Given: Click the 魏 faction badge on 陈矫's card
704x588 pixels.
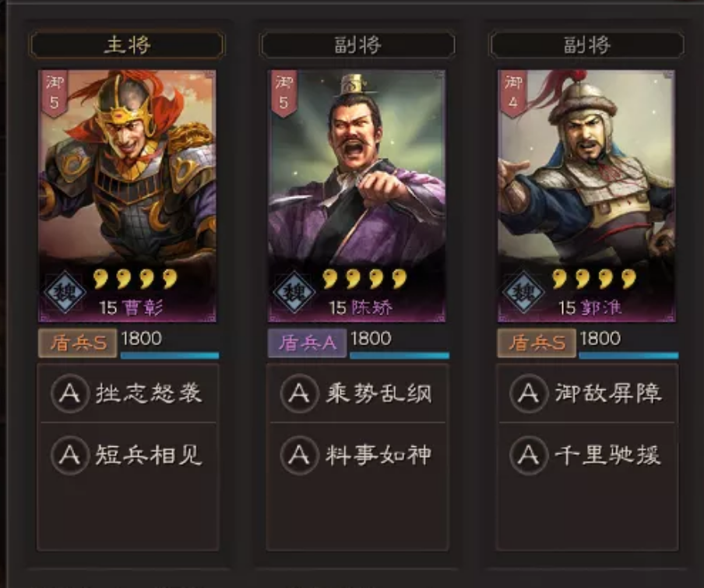Looking at the screenshot, I should pos(294,292).
